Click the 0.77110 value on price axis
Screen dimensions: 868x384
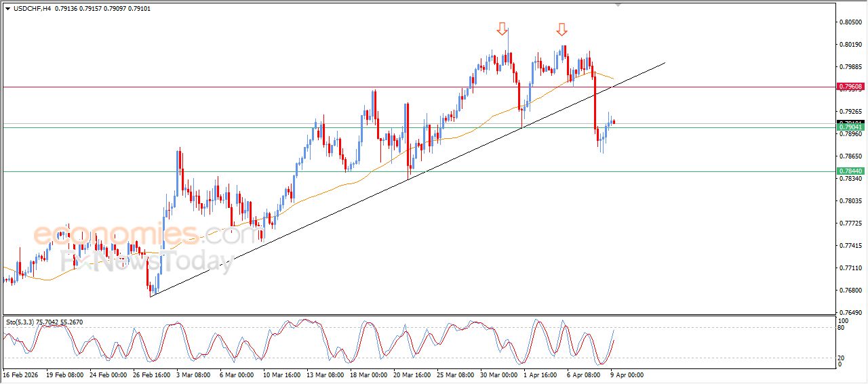coord(850,268)
